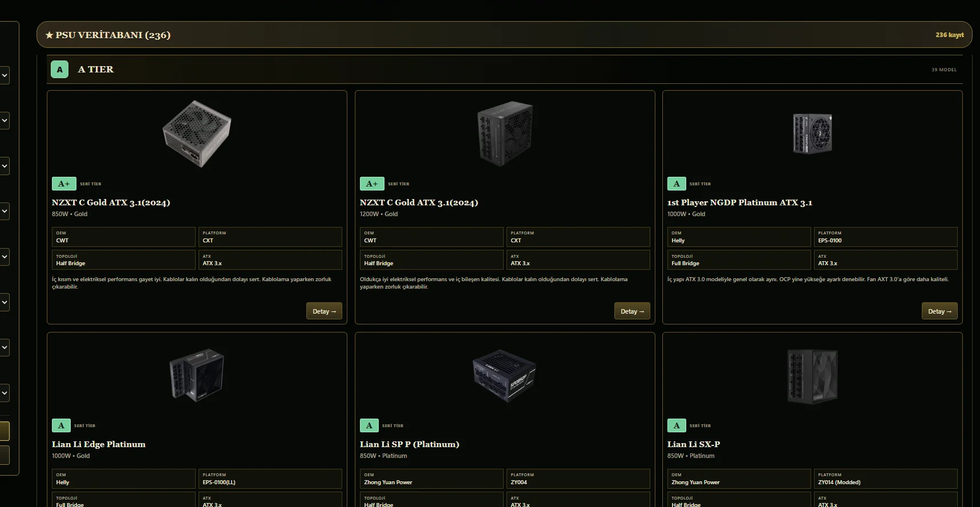This screenshot has width=980, height=507.
Task: Select OEM value "Helly" on 1st Player card
Action: pos(678,241)
